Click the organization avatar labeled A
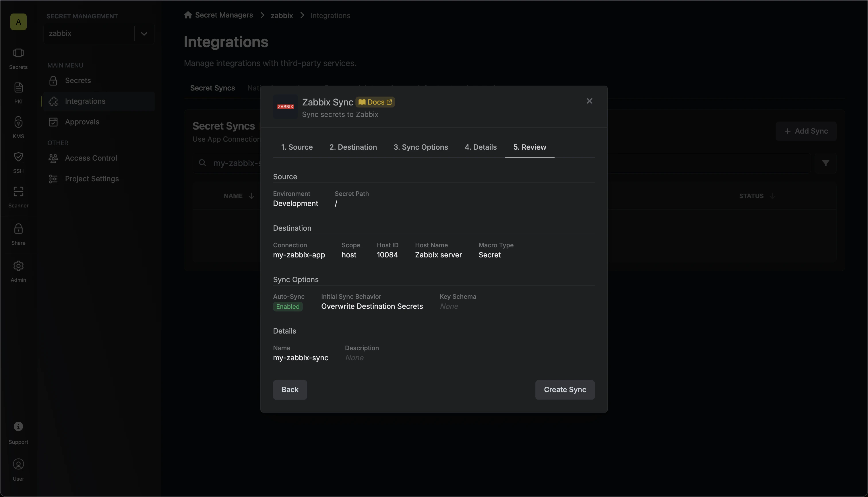 click(18, 22)
